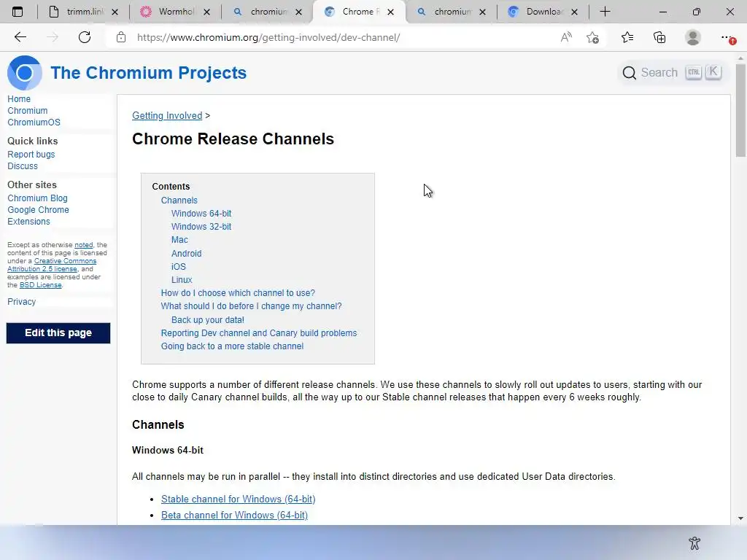Screen dimensions: 747x560
Task: Open Google Chrome sidebar link
Action: (x=38, y=210)
